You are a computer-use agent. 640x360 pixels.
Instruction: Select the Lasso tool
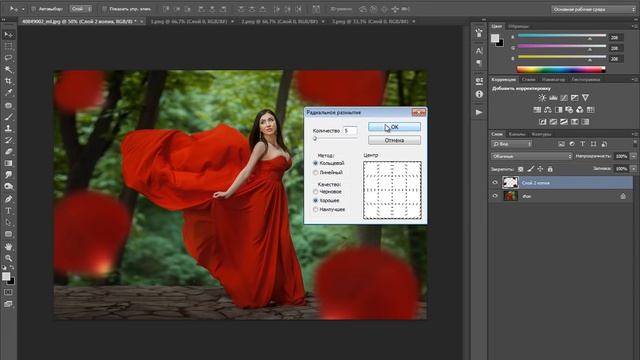[8, 58]
